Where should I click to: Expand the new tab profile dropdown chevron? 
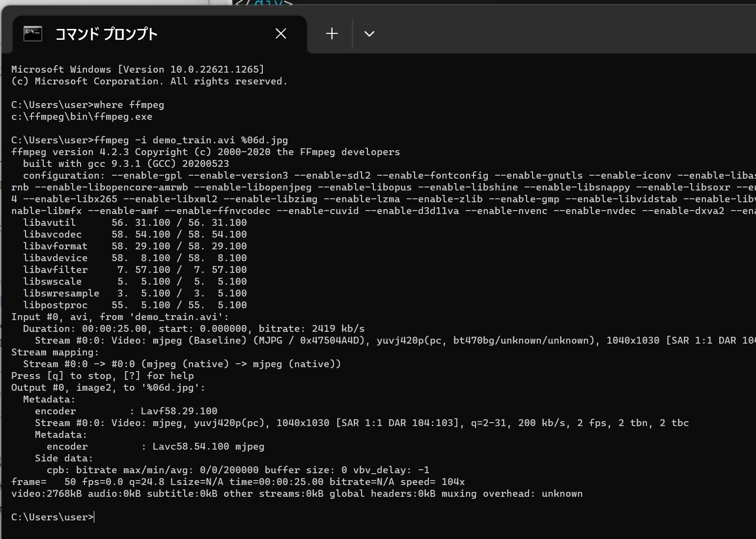coord(369,33)
